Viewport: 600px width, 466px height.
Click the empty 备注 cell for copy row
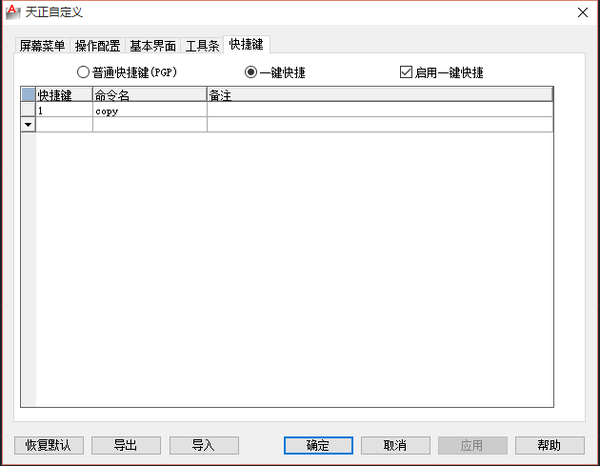click(x=379, y=111)
